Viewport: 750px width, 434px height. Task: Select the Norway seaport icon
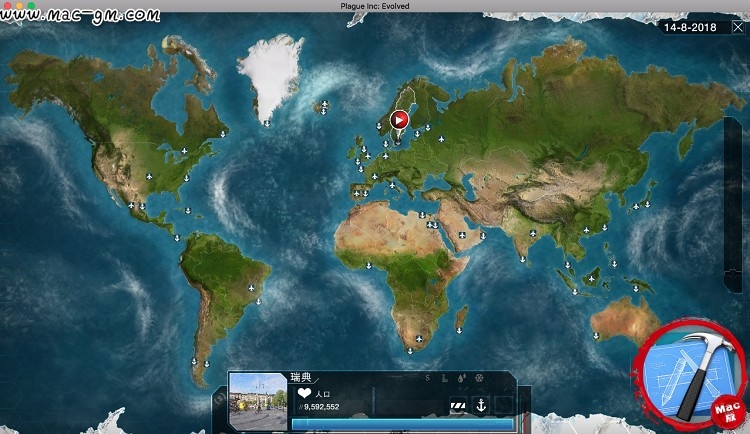click(379, 126)
